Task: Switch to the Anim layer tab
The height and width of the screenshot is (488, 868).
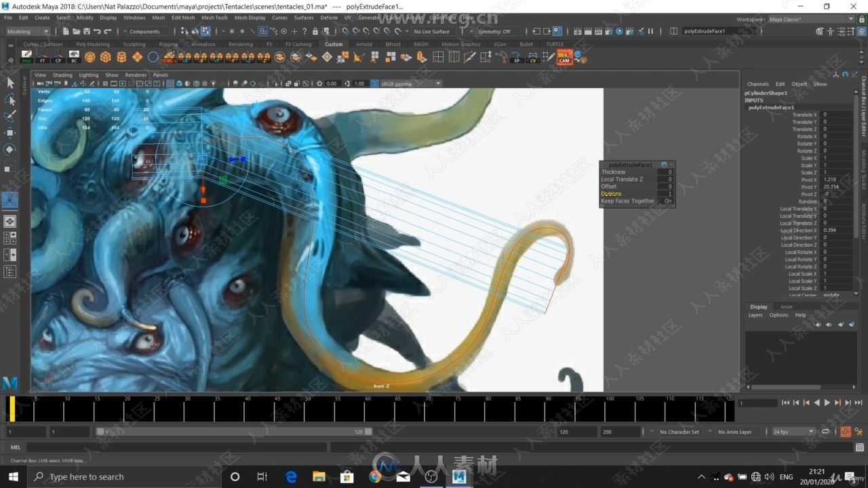Action: pyautogui.click(x=786, y=307)
